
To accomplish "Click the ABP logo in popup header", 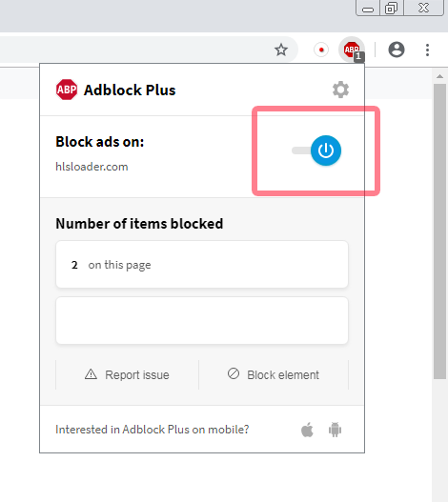I will (67, 90).
